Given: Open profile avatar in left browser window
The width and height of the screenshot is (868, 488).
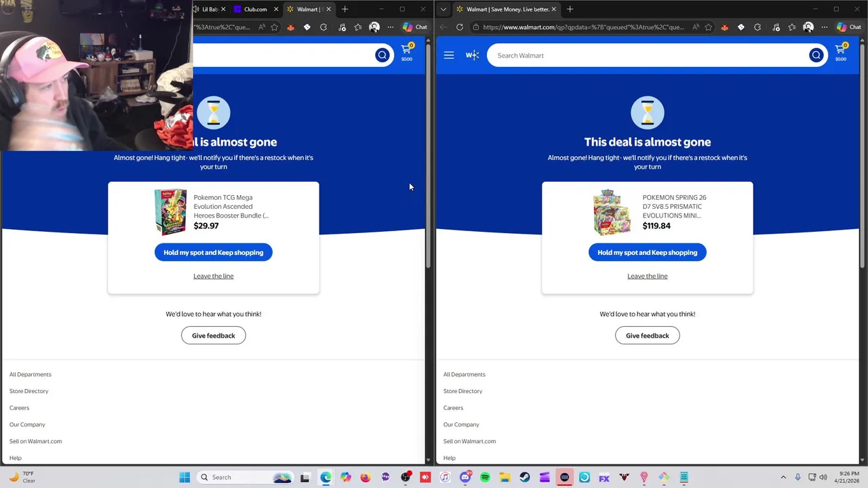Looking at the screenshot, I should 374,27.
